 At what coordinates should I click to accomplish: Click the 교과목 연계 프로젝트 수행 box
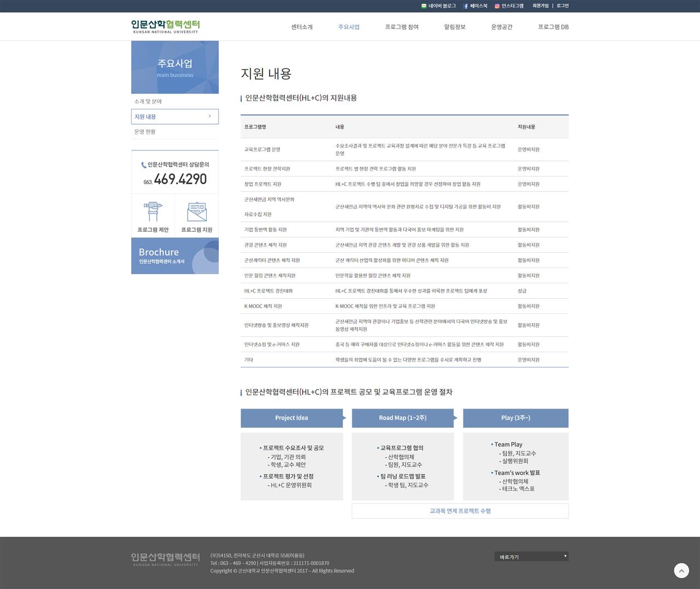[x=460, y=511]
